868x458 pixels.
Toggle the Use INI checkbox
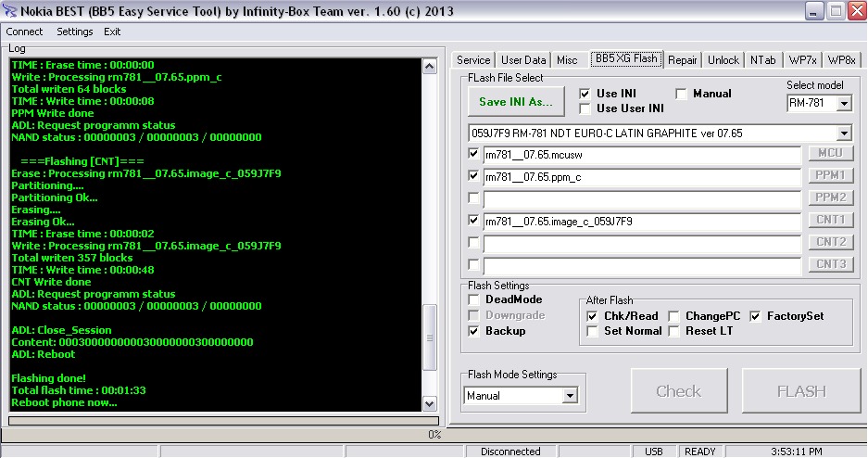click(x=585, y=94)
